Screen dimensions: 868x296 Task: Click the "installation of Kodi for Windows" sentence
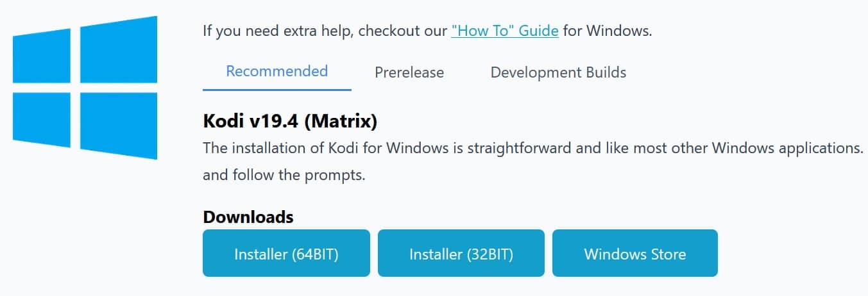click(x=533, y=148)
